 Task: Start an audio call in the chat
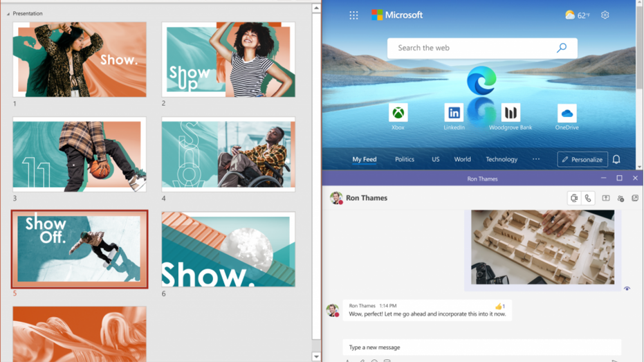(x=588, y=199)
